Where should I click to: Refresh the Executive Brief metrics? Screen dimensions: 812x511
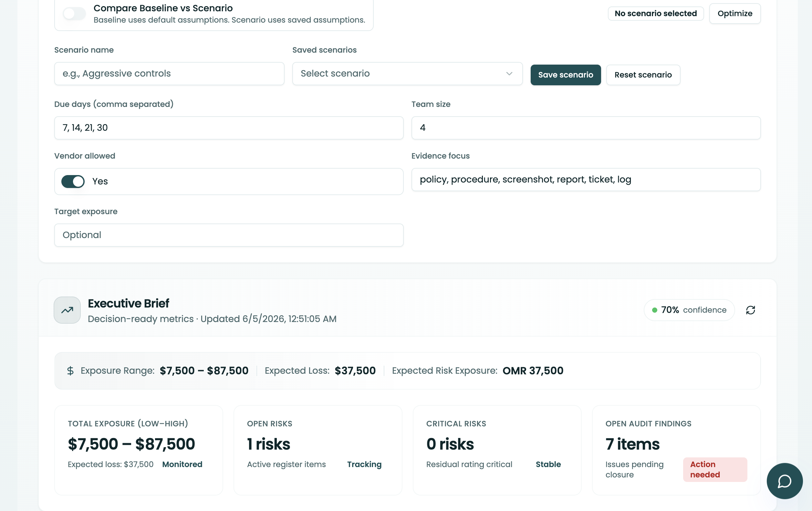[x=750, y=310]
